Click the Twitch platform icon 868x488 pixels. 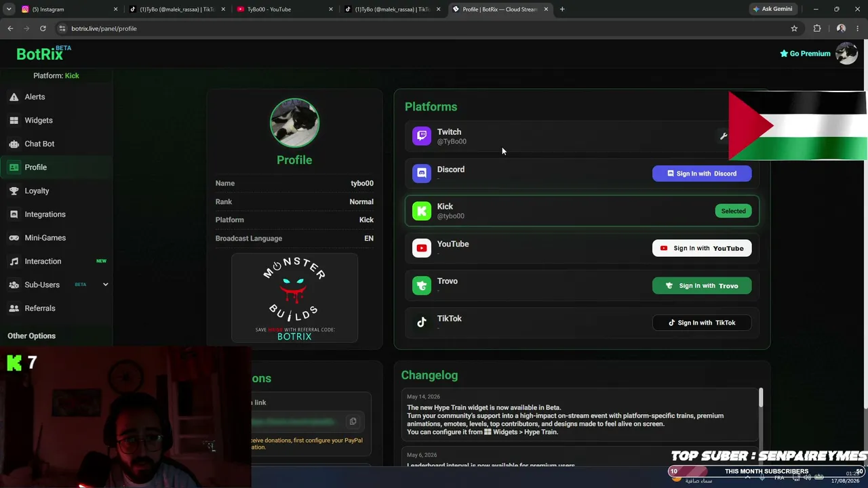(422, 136)
